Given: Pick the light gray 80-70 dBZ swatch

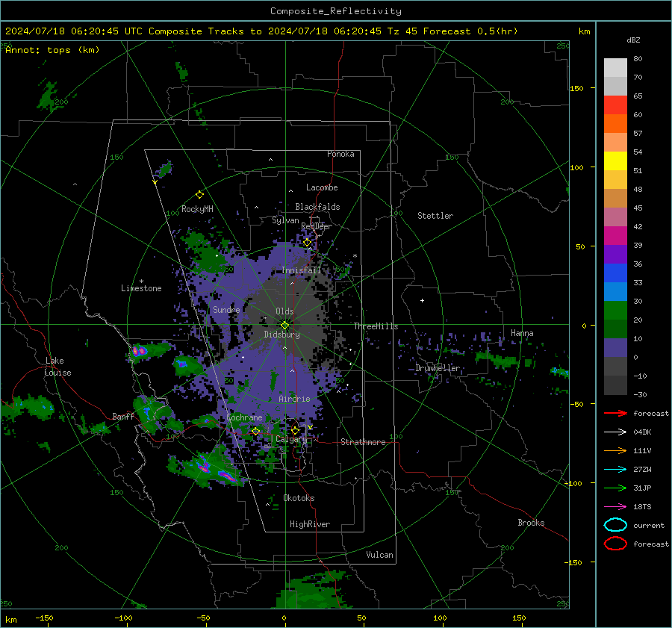Looking at the screenshot, I should (x=615, y=68).
